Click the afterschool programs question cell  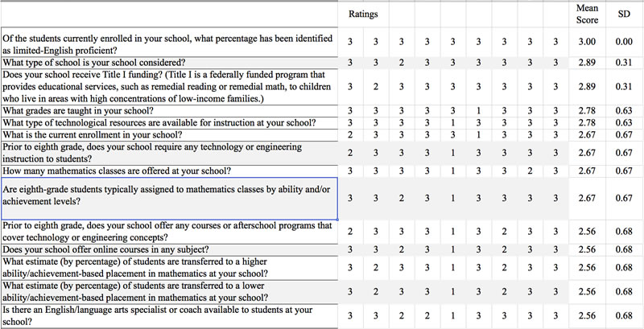(x=167, y=231)
